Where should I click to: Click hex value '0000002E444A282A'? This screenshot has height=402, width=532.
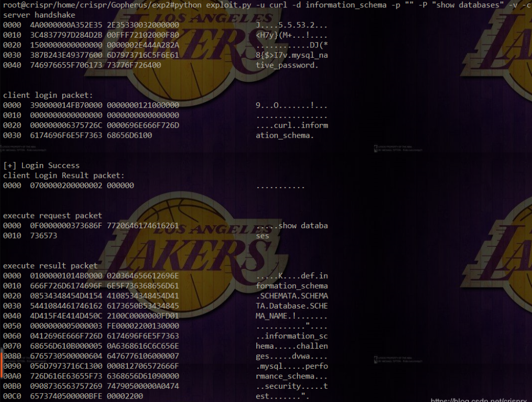click(143, 45)
